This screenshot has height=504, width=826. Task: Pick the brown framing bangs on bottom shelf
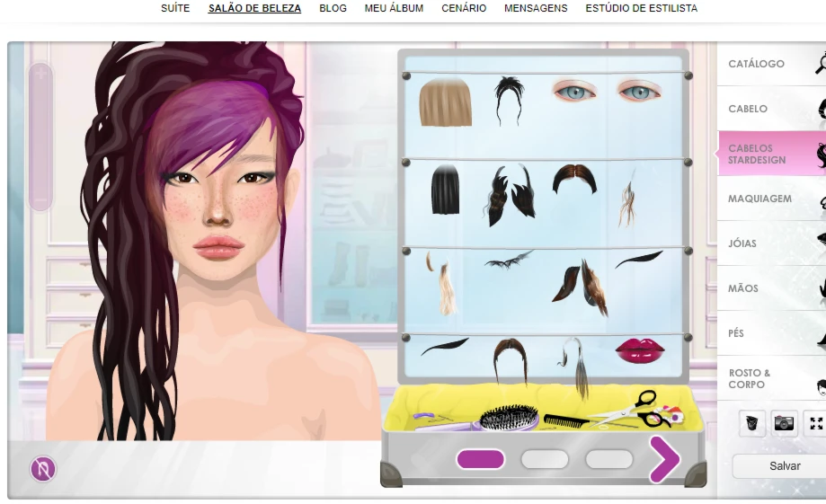510,361
